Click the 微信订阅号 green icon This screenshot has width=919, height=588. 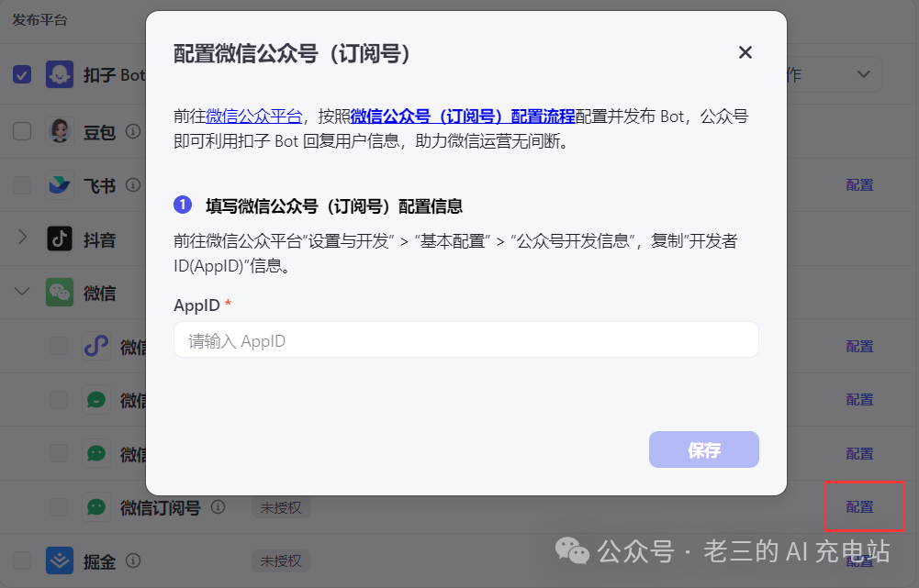tap(96, 507)
